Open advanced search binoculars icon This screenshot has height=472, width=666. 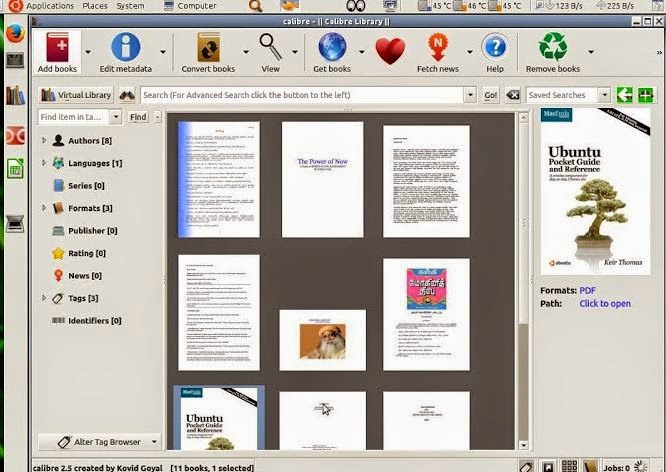(x=127, y=95)
